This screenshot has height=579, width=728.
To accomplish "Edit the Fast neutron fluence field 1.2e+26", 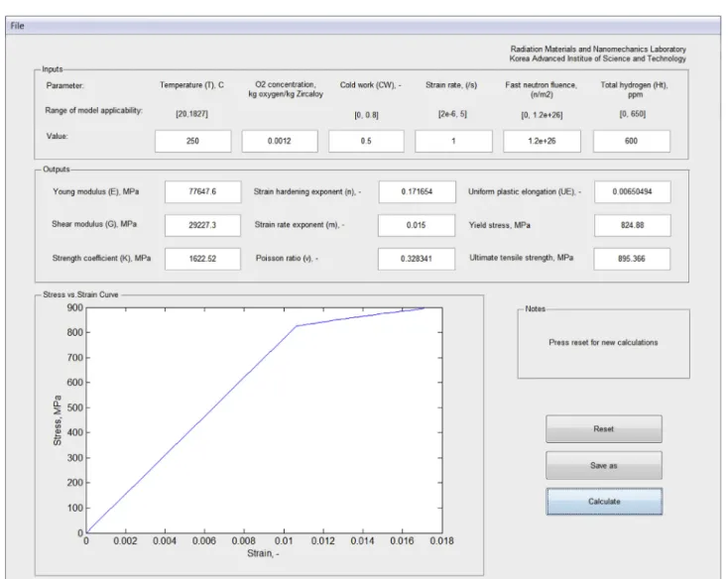I will click(x=542, y=141).
